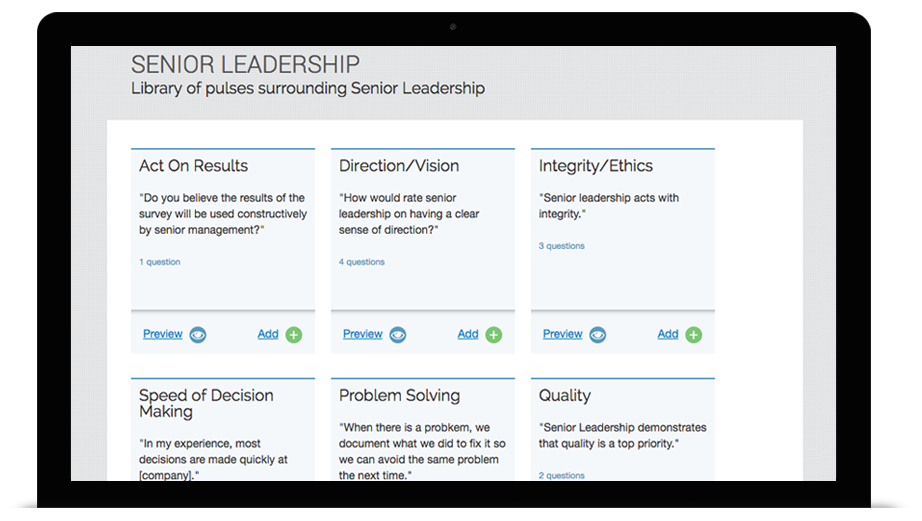The image size is (922, 521).
Task: Select the Problem Solving card title
Action: point(399,396)
